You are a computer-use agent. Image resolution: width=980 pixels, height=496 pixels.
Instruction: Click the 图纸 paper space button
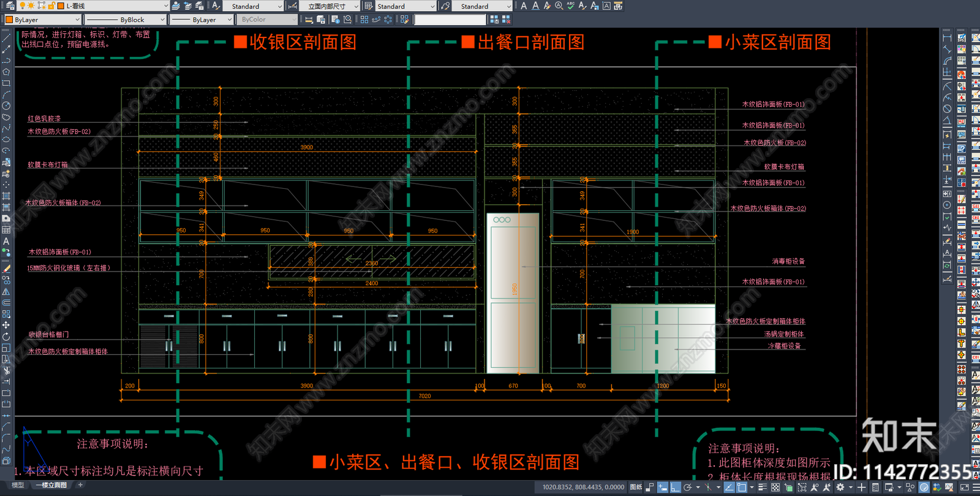pyautogui.click(x=636, y=487)
